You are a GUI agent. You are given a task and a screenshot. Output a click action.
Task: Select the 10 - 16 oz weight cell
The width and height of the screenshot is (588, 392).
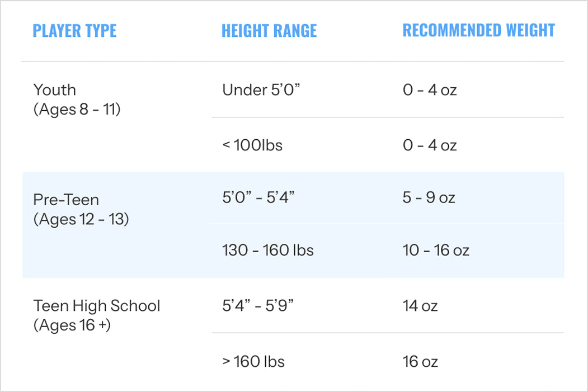(x=436, y=250)
